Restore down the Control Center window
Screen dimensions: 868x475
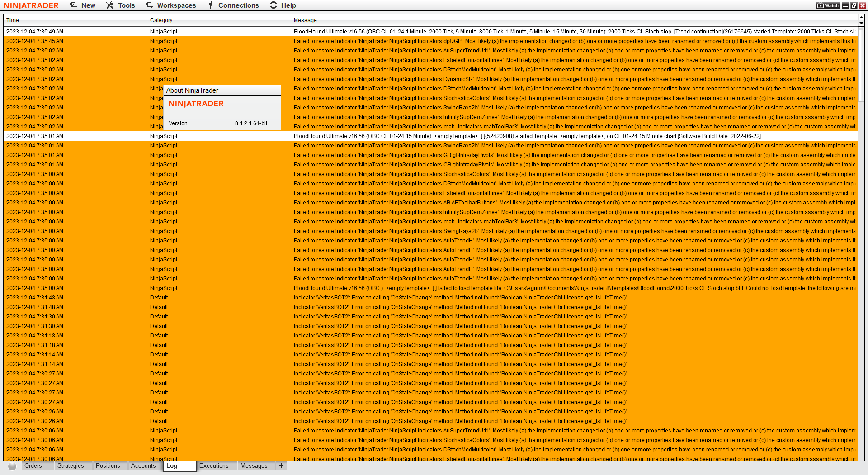[854, 5]
